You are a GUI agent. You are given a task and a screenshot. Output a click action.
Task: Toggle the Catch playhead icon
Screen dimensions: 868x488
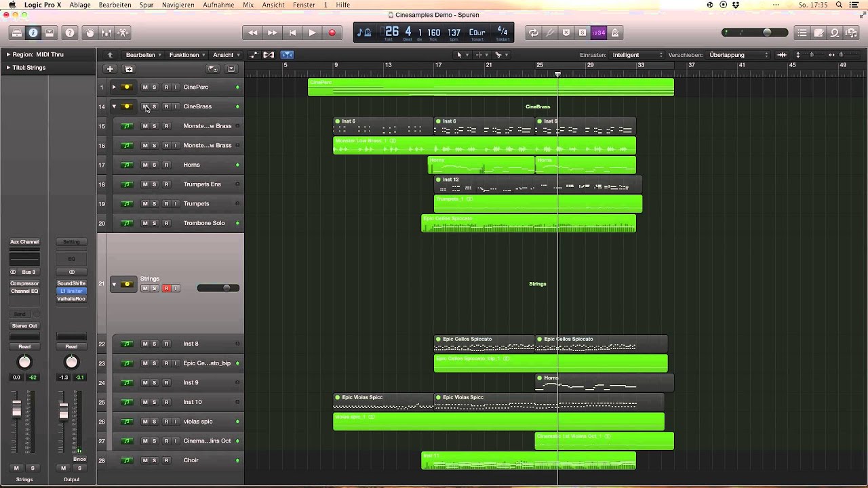click(x=287, y=55)
